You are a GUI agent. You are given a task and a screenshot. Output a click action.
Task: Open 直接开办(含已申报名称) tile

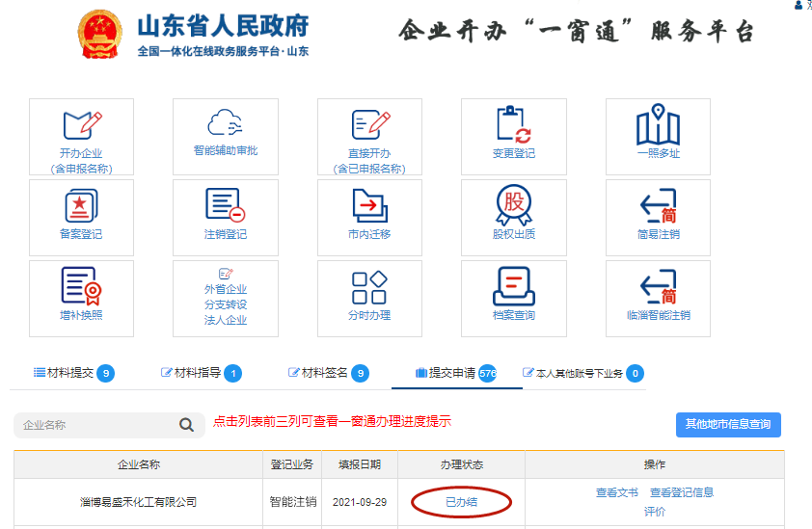[x=369, y=137]
